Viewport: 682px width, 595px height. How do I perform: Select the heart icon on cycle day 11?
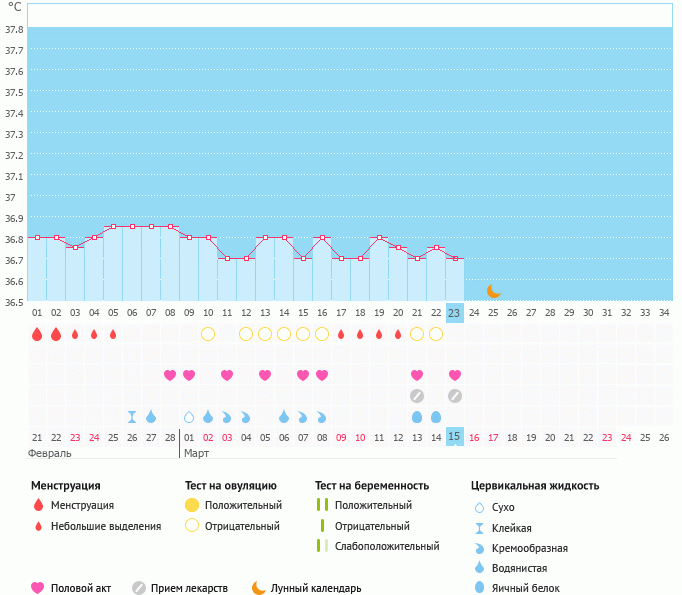coord(227,375)
